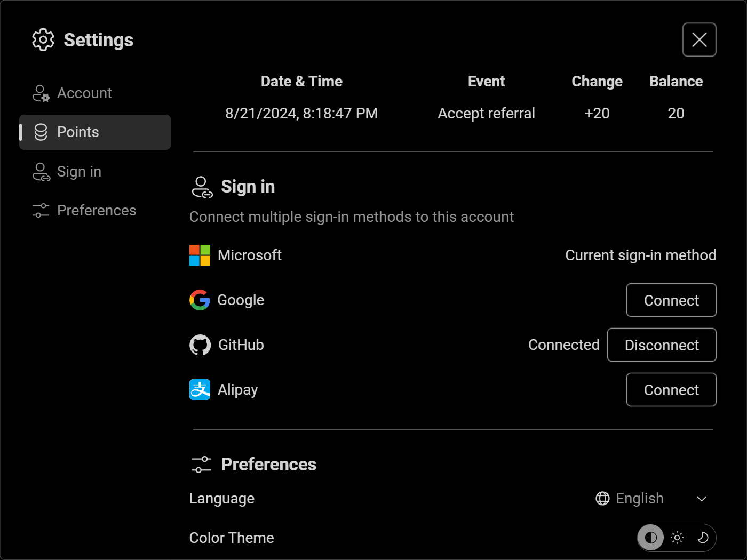
Task: Click the Change column header
Action: pos(597,82)
